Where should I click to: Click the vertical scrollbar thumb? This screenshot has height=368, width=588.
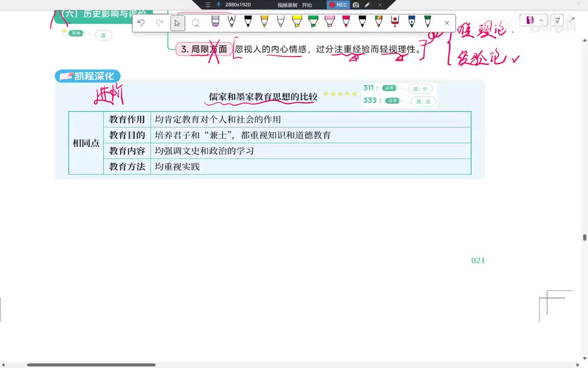tap(584, 237)
